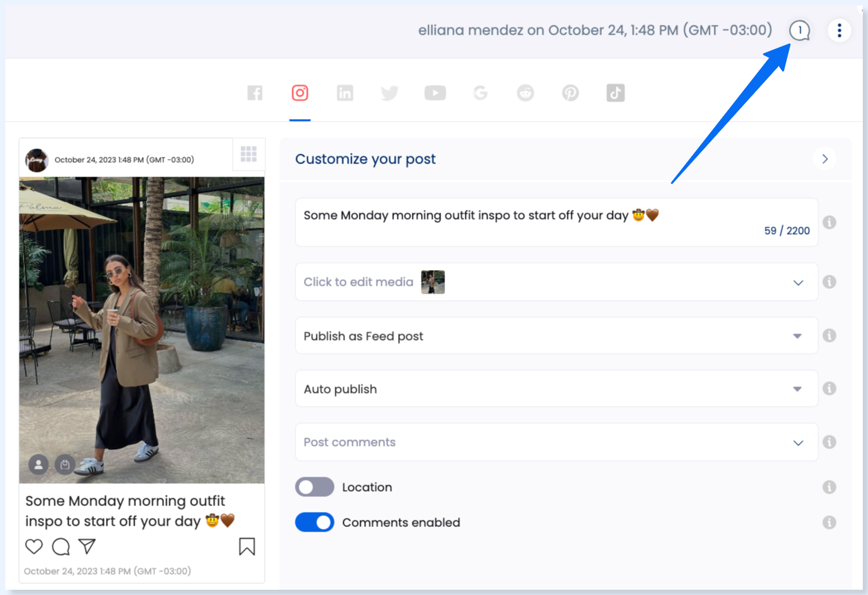Switch to the Twitter network tab
The image size is (868, 595).
390,93
